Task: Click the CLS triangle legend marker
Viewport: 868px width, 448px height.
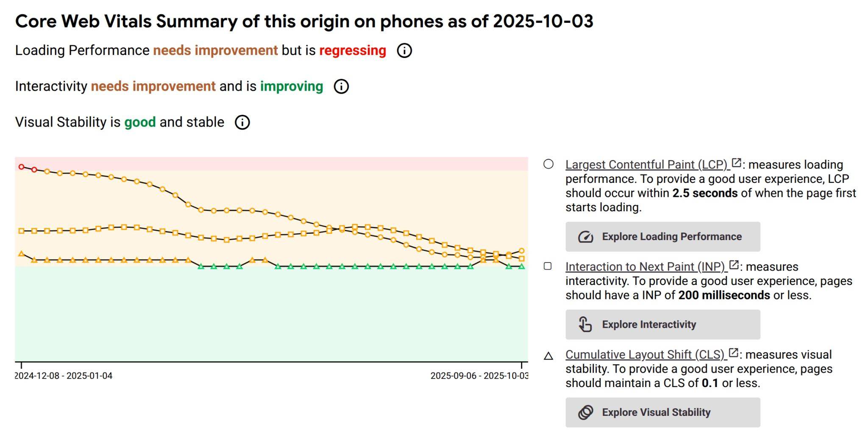Action: 548,356
